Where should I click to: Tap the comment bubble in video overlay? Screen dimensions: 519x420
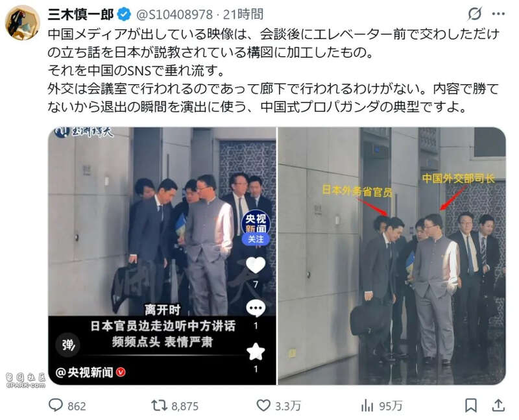[256, 309]
